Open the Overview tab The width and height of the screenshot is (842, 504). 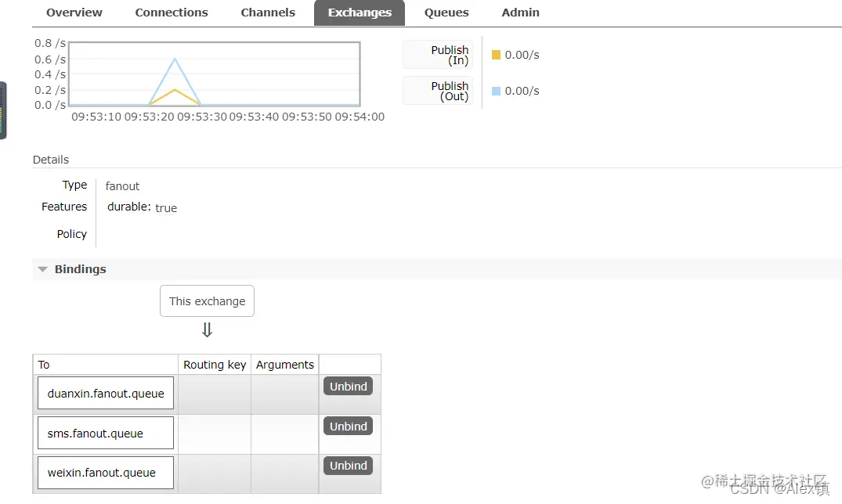point(74,13)
